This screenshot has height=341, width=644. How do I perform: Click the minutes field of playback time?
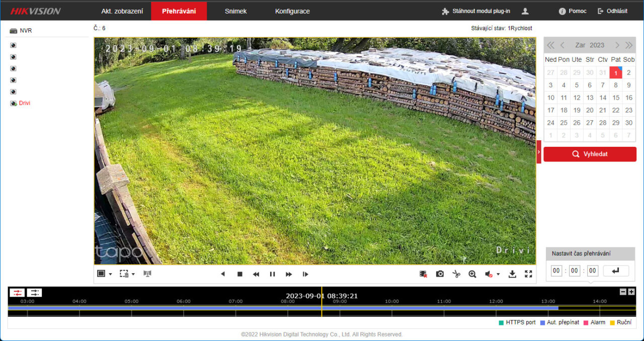[575, 271]
